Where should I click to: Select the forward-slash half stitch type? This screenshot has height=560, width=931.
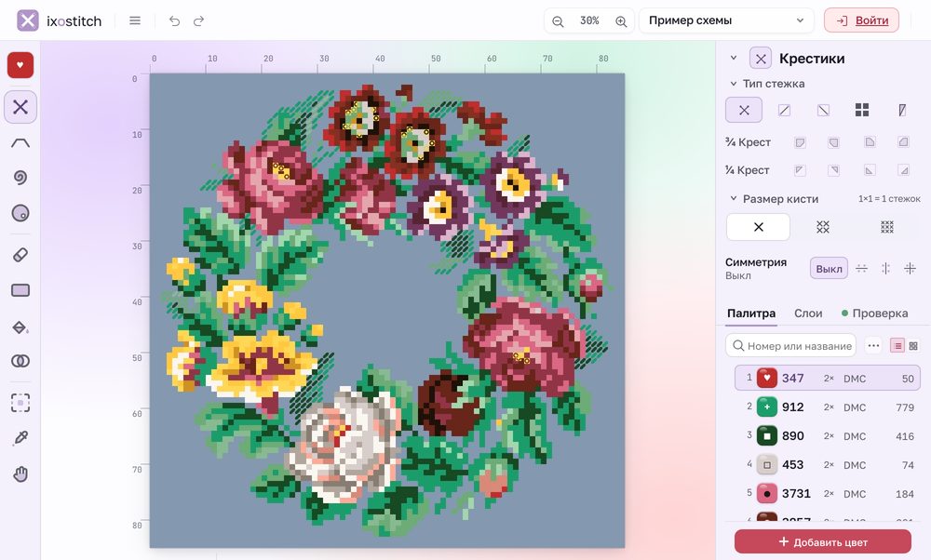point(784,110)
